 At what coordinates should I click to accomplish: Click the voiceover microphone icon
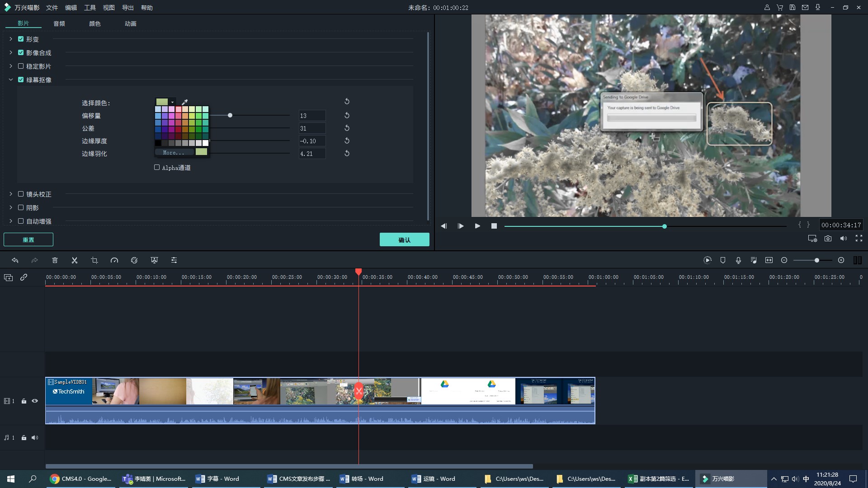pos(738,260)
